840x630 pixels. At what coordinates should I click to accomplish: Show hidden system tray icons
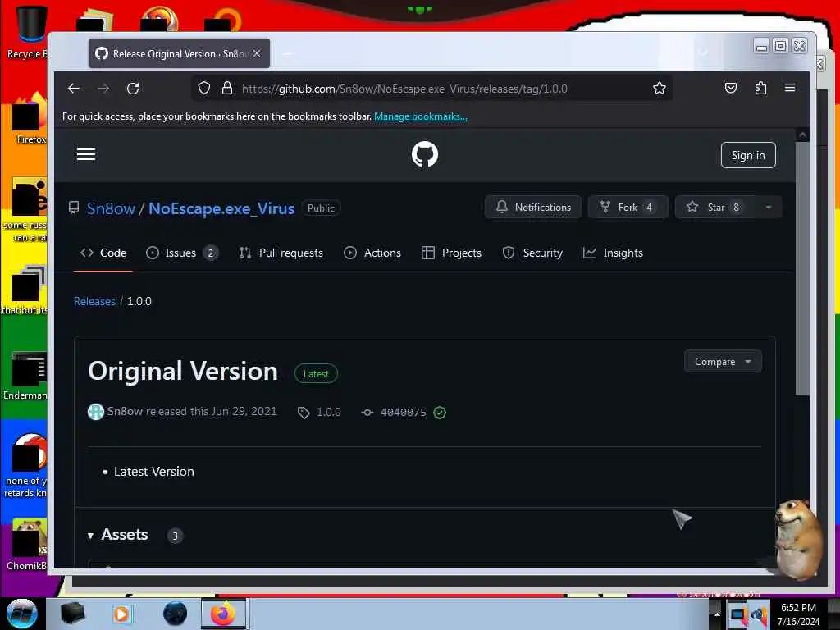pyautogui.click(x=717, y=614)
